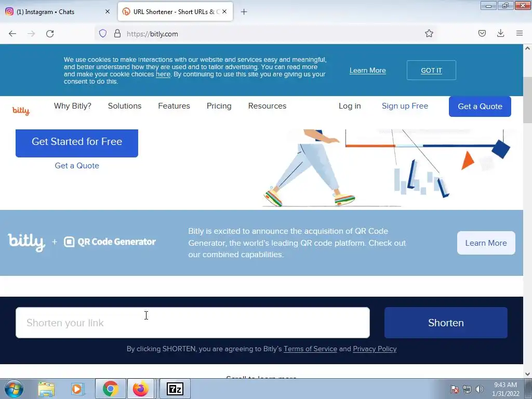Bookmark this page with the star icon
Viewport: 532px width, 399px height.
tap(429, 34)
